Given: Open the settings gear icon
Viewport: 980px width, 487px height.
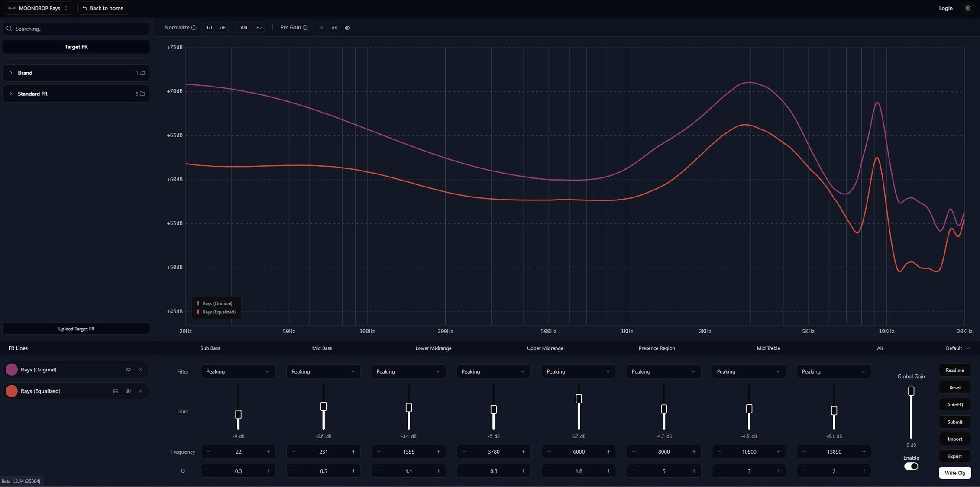Looking at the screenshot, I should [x=968, y=8].
